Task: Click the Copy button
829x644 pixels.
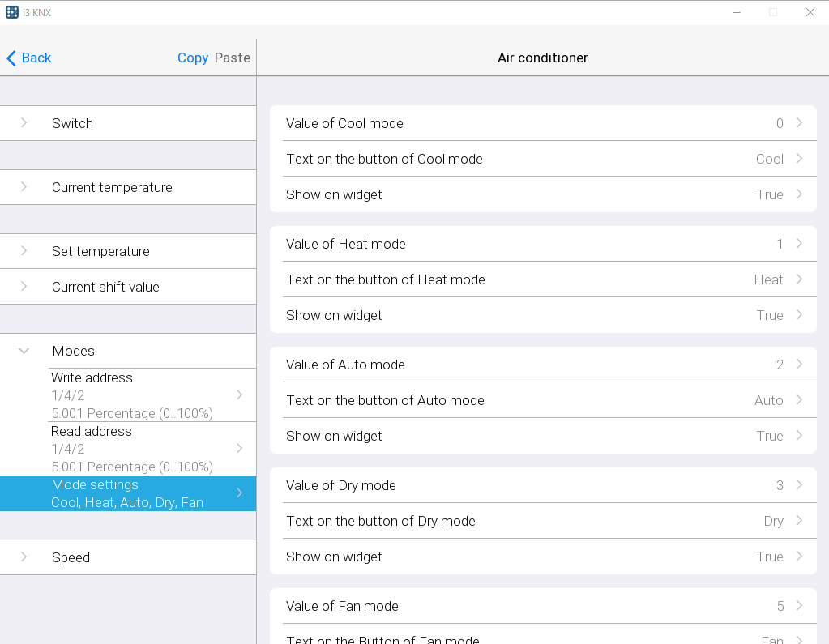Action: 193,58
